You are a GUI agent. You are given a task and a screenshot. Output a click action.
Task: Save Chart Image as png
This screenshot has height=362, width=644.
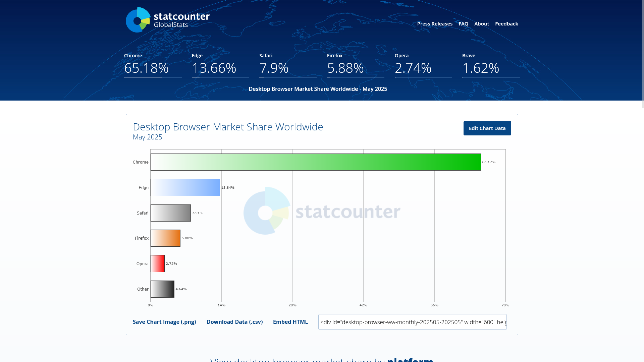click(164, 322)
